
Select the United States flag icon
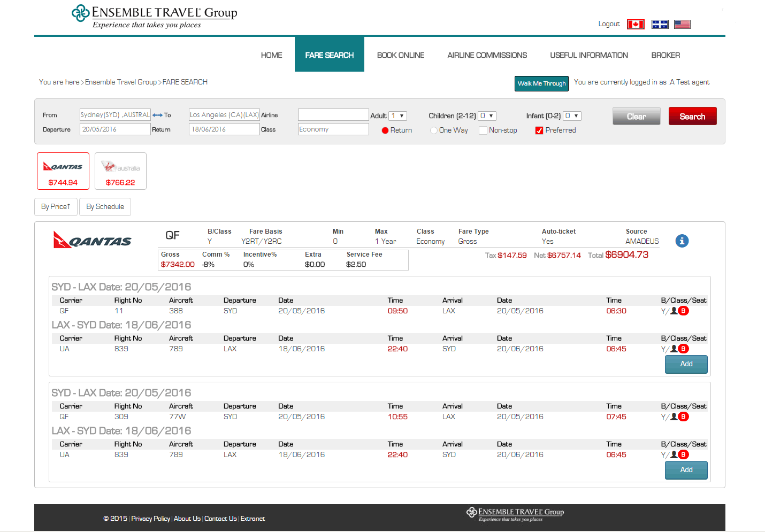pos(682,24)
